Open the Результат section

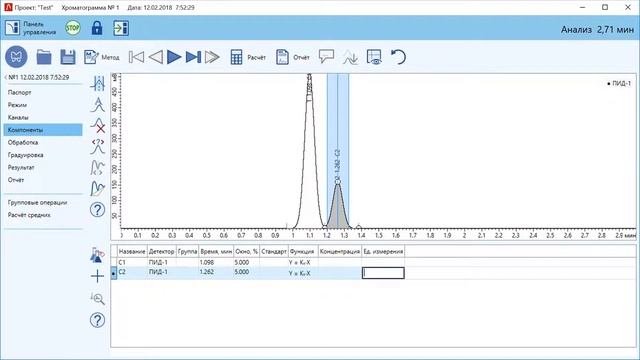coord(21,167)
